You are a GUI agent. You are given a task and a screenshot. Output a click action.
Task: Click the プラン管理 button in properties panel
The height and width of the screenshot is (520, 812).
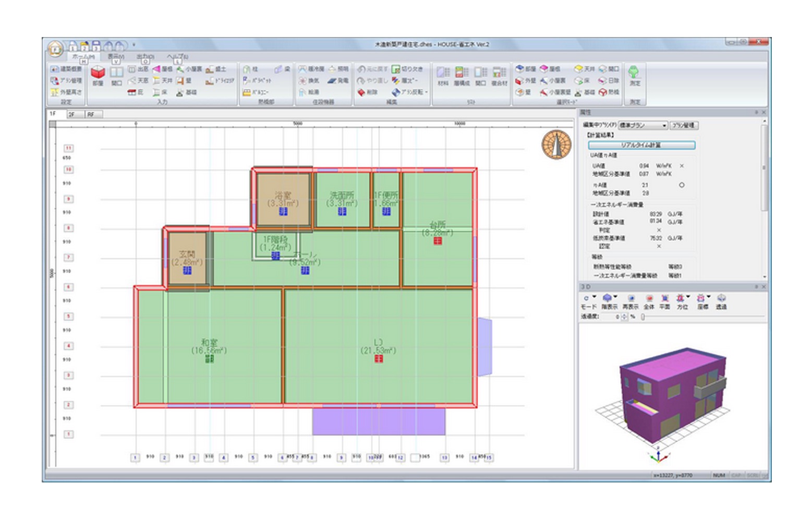pyautogui.click(x=684, y=125)
